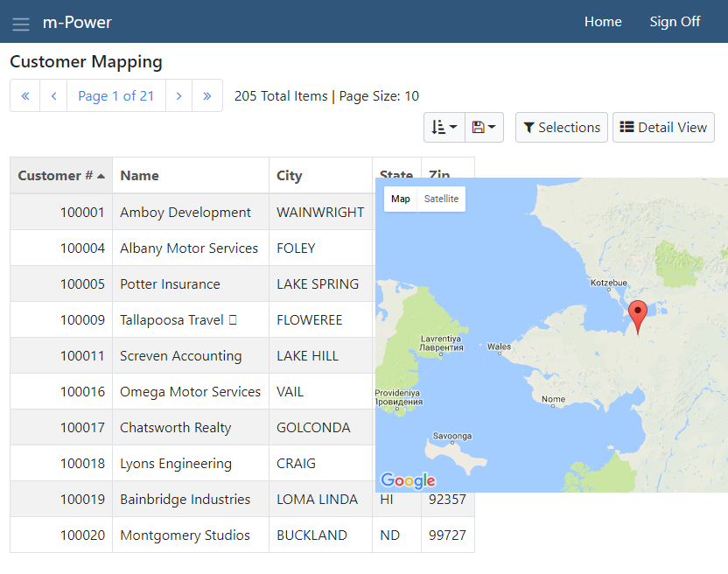Click city cell WAINWRIGHT
This screenshot has width=728, height=574.
(320, 213)
